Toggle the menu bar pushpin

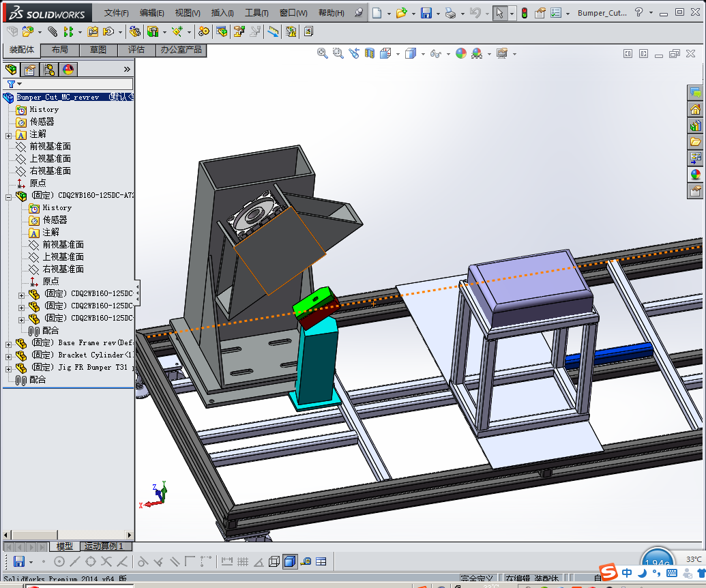(358, 12)
